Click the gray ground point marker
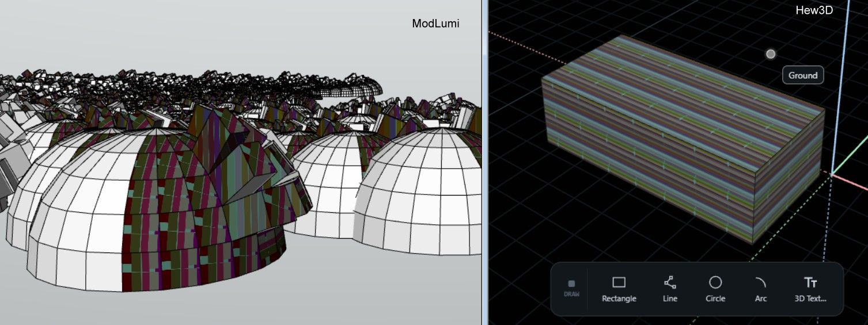This screenshot has width=868, height=325. click(771, 54)
